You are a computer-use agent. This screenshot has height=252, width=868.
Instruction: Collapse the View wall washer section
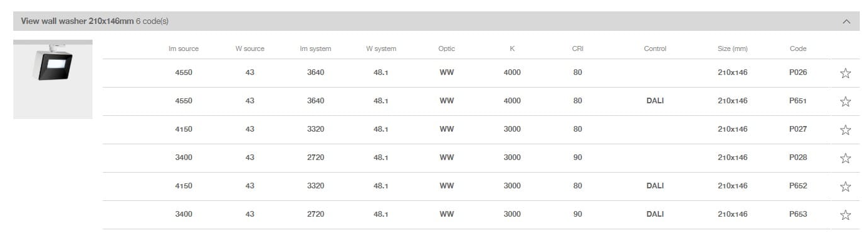tap(846, 21)
